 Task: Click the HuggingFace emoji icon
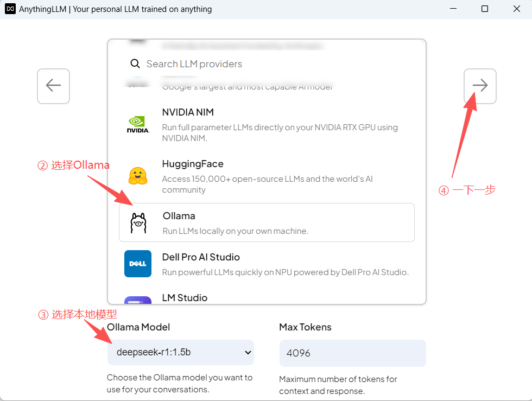point(138,176)
